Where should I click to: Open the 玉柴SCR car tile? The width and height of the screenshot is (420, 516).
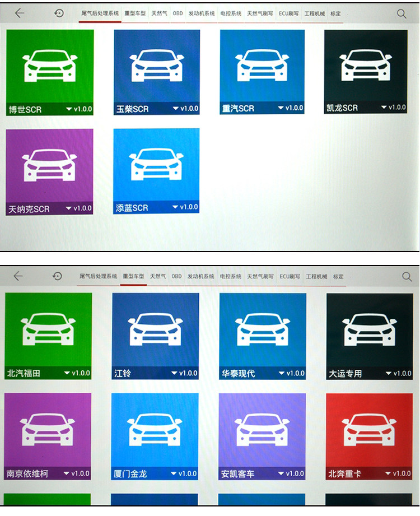pos(157,72)
